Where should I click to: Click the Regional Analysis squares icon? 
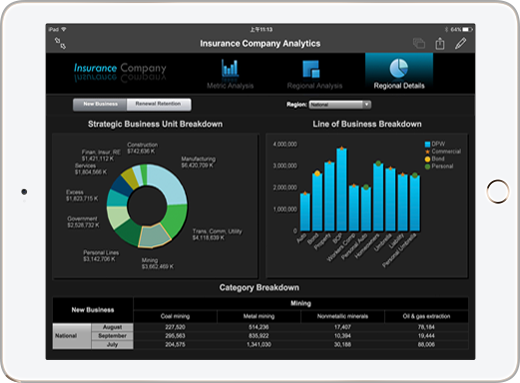coord(311,69)
